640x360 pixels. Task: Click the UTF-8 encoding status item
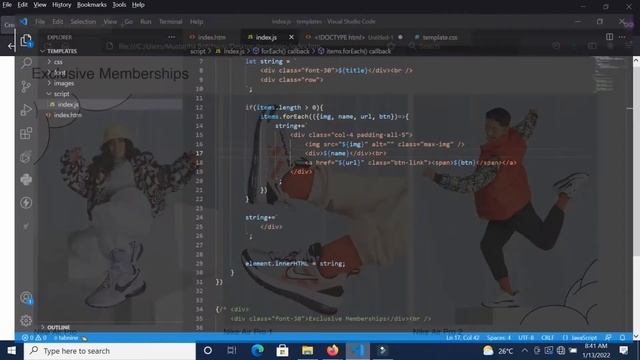click(x=526, y=338)
